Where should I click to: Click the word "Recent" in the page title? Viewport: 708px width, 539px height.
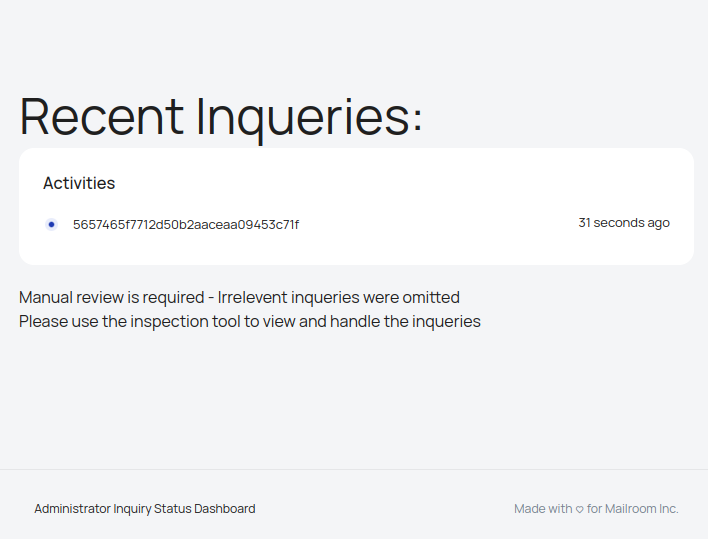coord(102,116)
